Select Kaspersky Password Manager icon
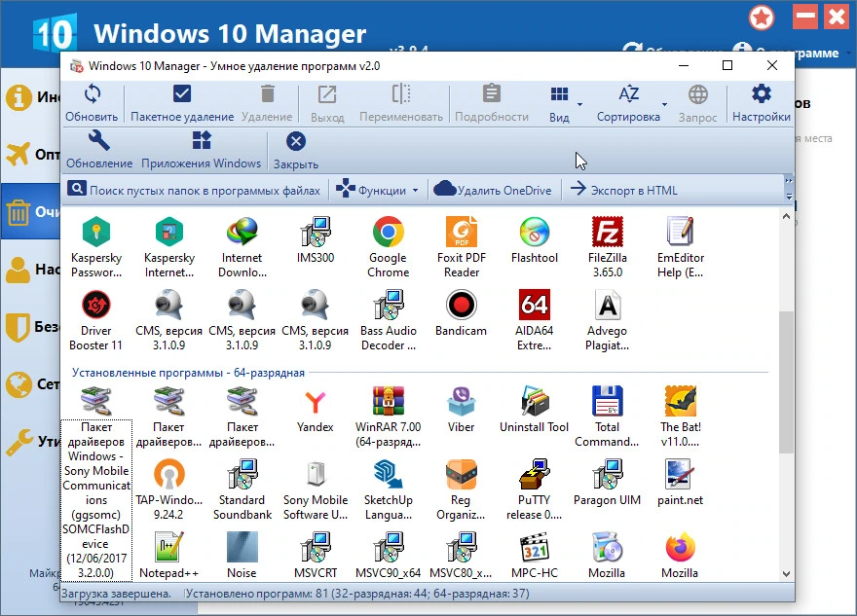The image size is (857, 616). pyautogui.click(x=96, y=247)
